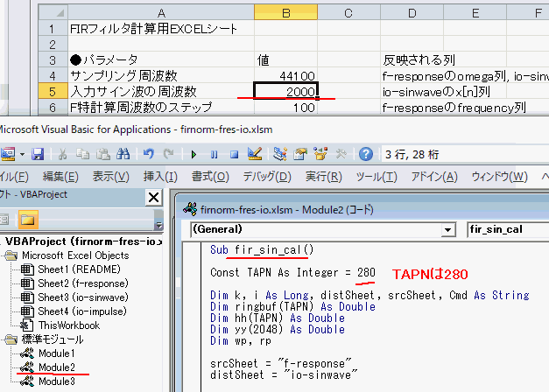Select cell A1 FIRフィルタ計算用EXCELシート
The height and width of the screenshot is (392, 549).
point(161,28)
